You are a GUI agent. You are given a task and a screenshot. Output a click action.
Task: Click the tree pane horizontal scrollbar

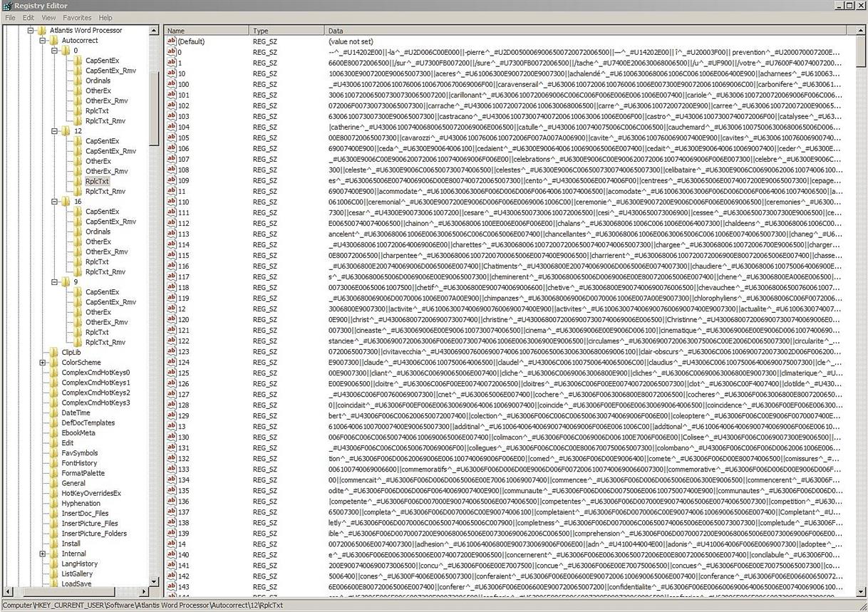pyautogui.click(x=76, y=591)
